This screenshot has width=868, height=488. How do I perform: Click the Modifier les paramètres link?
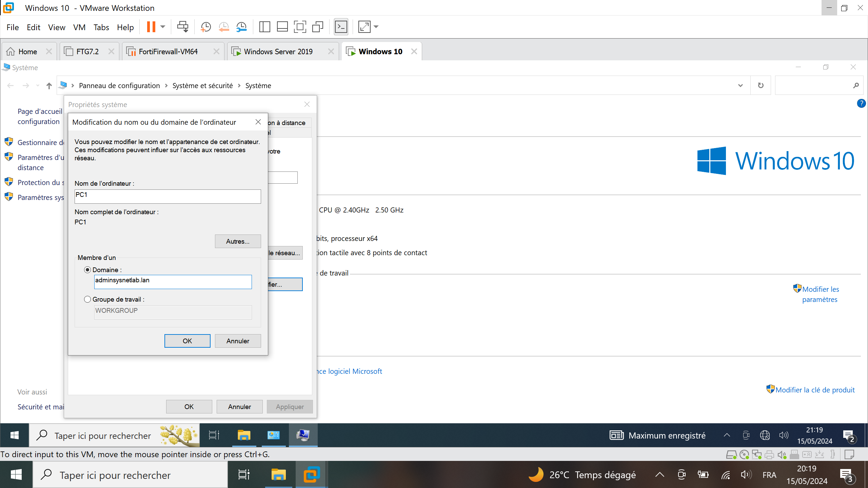[x=820, y=294]
